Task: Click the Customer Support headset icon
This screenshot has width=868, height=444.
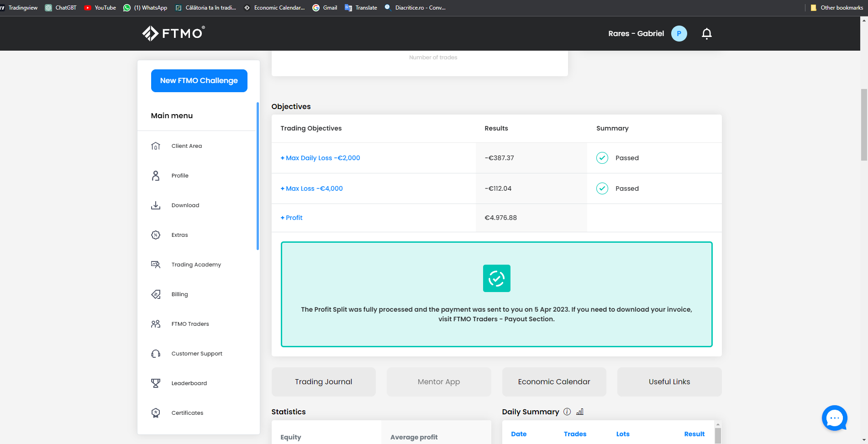Action: coord(156,354)
